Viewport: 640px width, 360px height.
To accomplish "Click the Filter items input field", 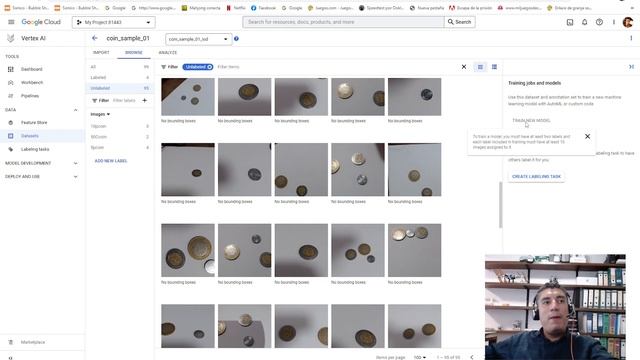I will tap(229, 67).
